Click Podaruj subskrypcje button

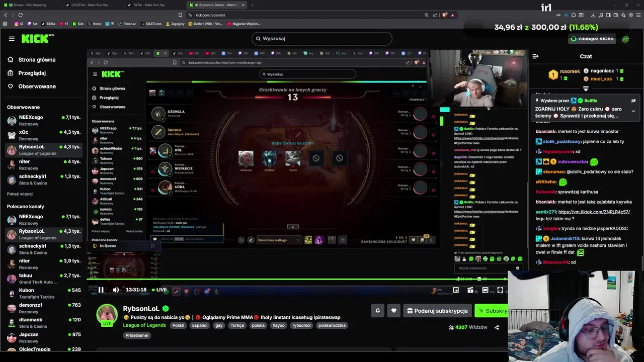click(437, 311)
